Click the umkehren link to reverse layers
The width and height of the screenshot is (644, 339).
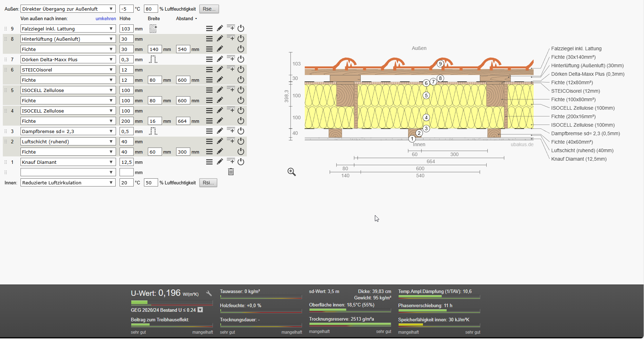pos(105,19)
